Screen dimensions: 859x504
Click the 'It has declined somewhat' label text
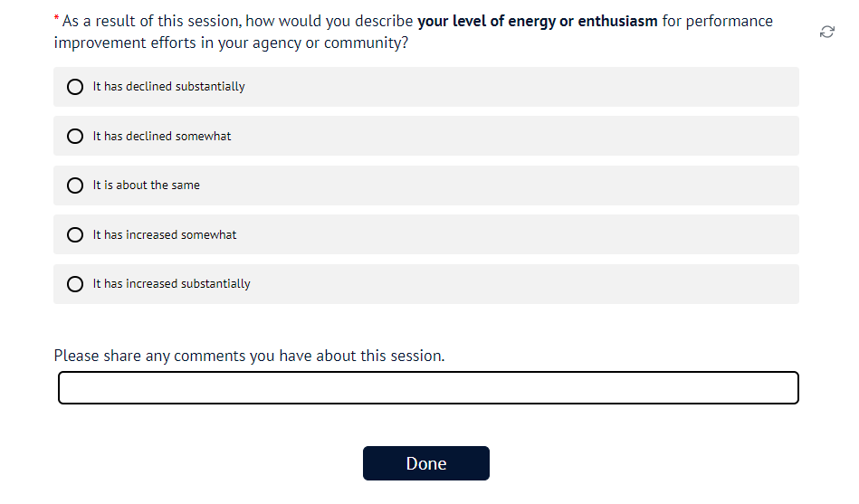point(162,136)
